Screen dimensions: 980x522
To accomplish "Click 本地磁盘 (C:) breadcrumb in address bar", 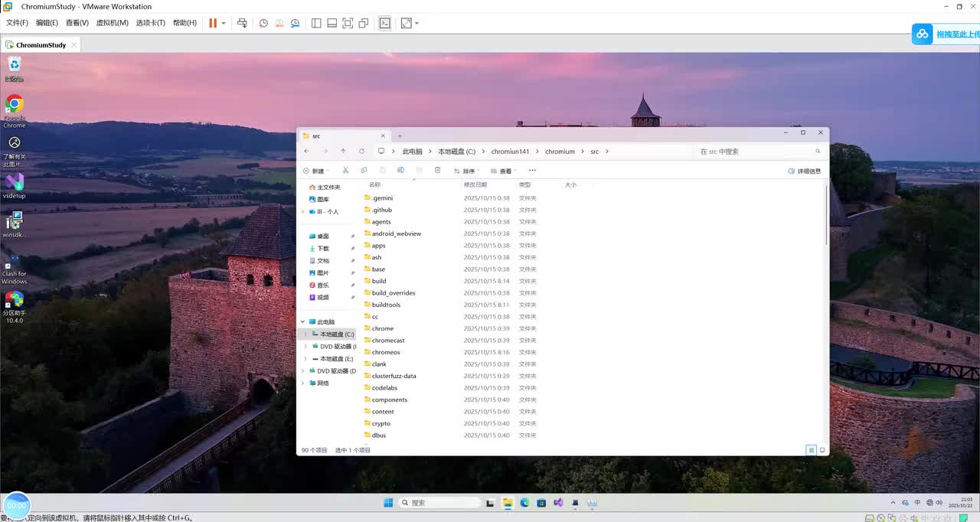I will [456, 152].
